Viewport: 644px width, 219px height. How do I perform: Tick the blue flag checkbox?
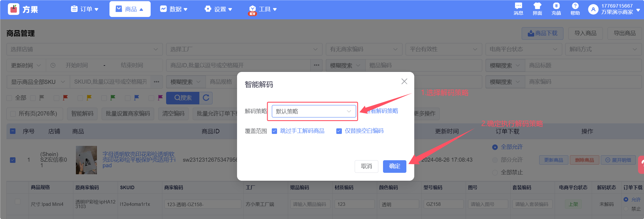tap(128, 98)
